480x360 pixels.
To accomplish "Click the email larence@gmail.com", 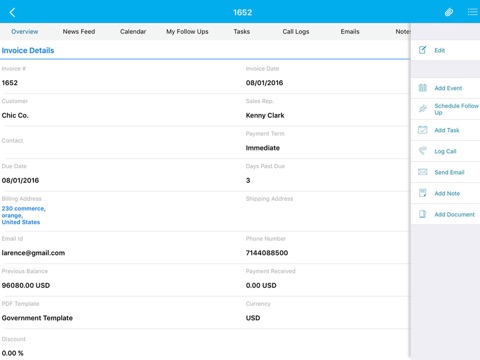I will click(33, 253).
